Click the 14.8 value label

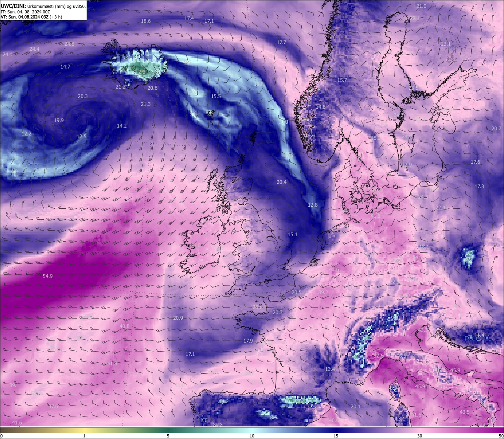(x=321, y=107)
